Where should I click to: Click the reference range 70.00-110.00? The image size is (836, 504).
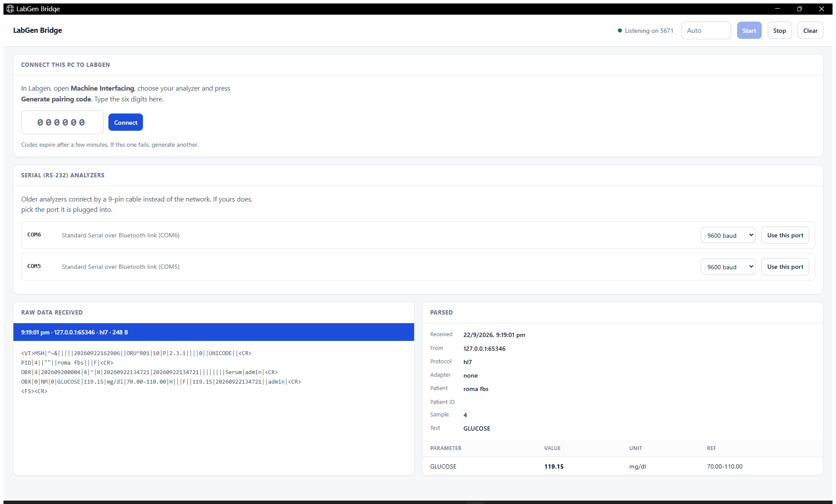pos(725,466)
